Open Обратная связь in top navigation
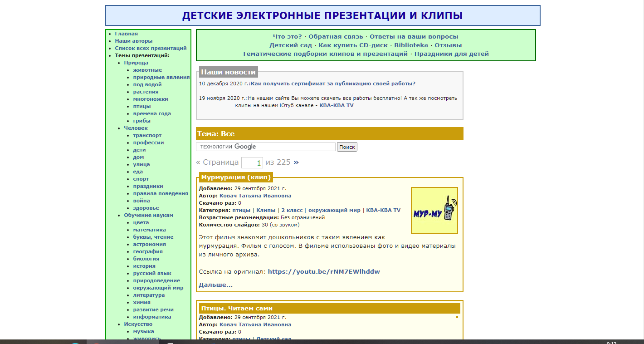Image resolution: width=644 pixels, height=344 pixels. tap(336, 36)
